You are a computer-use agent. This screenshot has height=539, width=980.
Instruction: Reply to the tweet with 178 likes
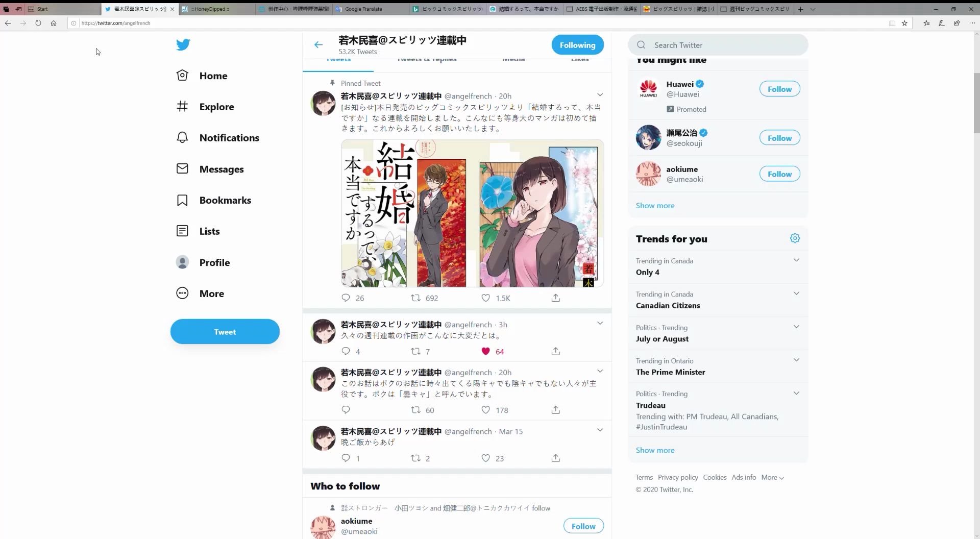[346, 410]
